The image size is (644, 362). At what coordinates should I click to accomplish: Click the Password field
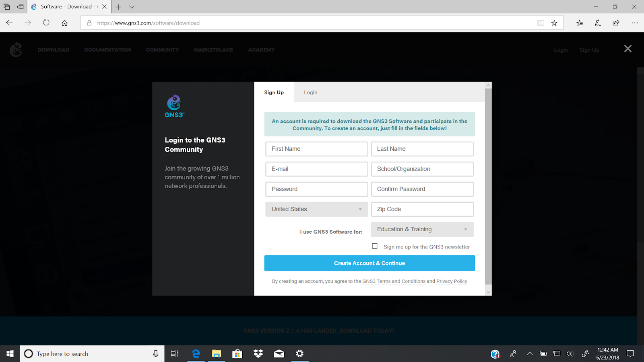click(x=317, y=189)
